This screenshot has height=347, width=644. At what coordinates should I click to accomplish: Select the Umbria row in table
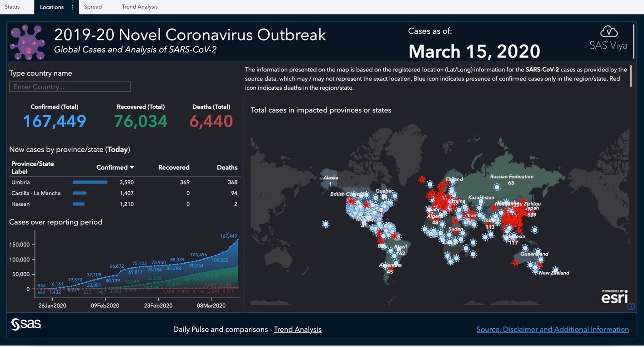[20, 182]
